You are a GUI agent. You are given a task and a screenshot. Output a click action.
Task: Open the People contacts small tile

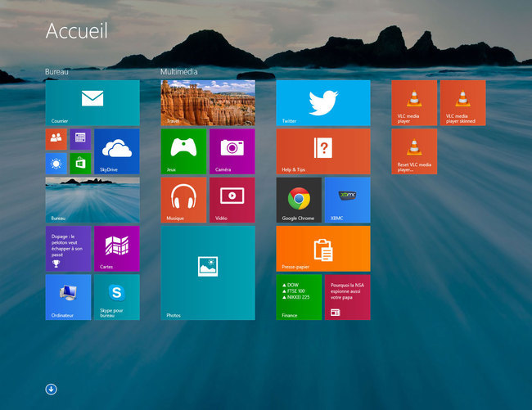[x=56, y=139]
